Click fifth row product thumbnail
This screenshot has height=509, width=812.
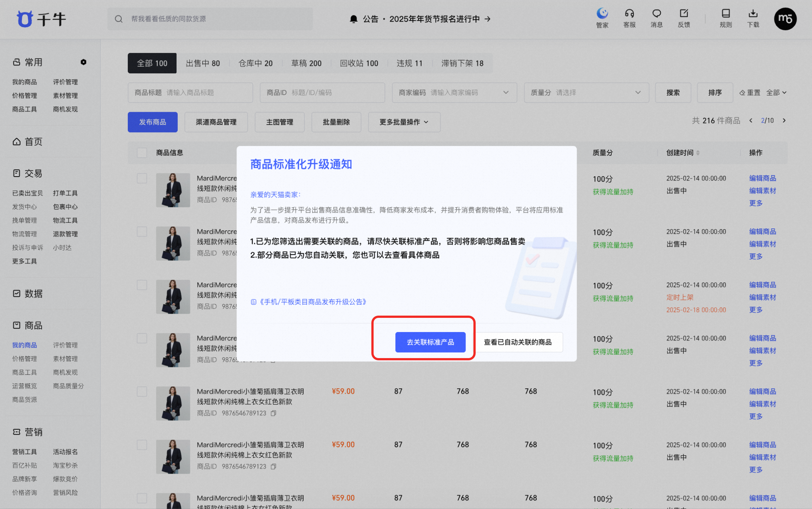click(173, 404)
